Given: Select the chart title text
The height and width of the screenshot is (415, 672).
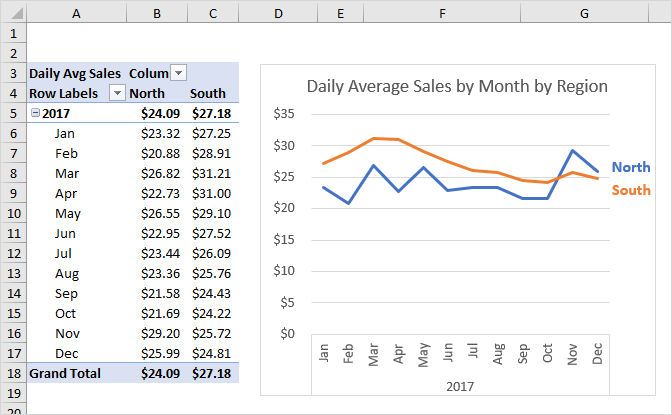Looking at the screenshot, I should (457, 87).
